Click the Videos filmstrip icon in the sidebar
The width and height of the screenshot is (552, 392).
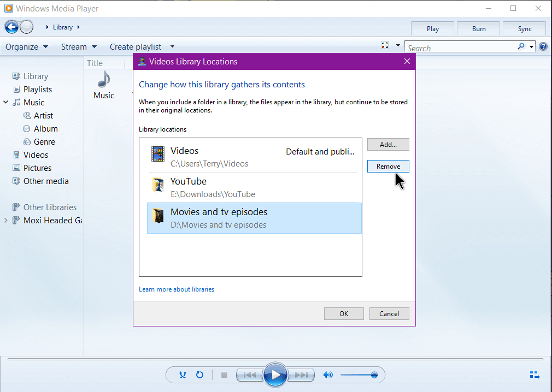click(16, 155)
